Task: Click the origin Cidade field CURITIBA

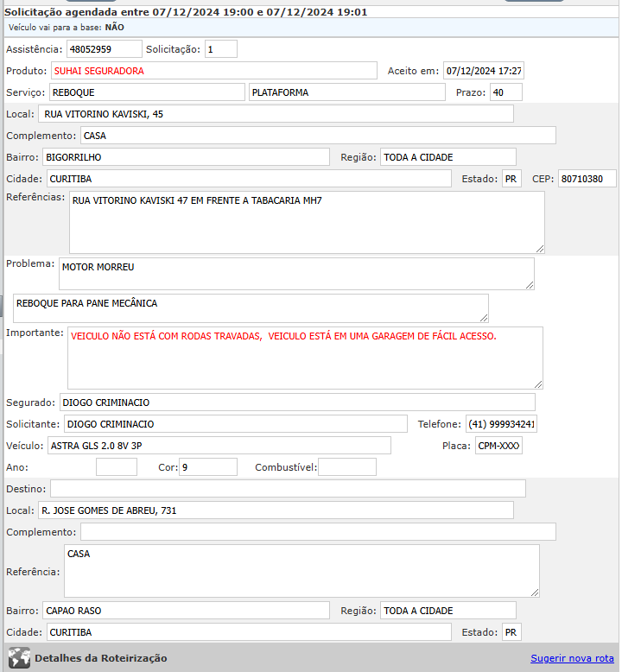Action: [x=249, y=179]
